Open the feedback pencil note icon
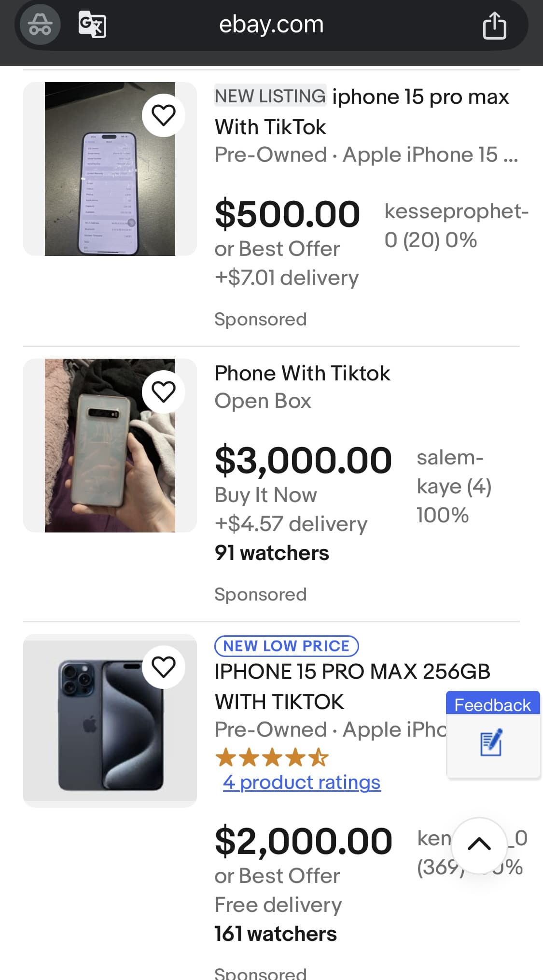 pos(492,743)
